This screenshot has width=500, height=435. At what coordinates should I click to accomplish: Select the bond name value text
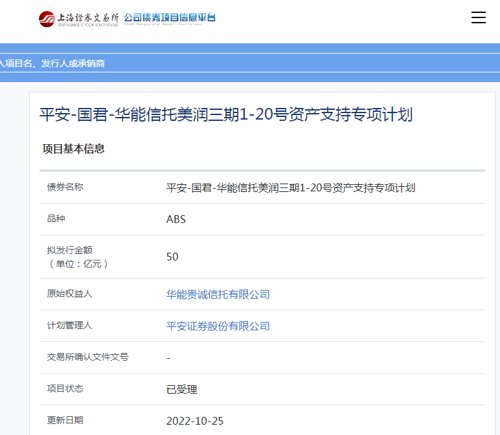[291, 188]
